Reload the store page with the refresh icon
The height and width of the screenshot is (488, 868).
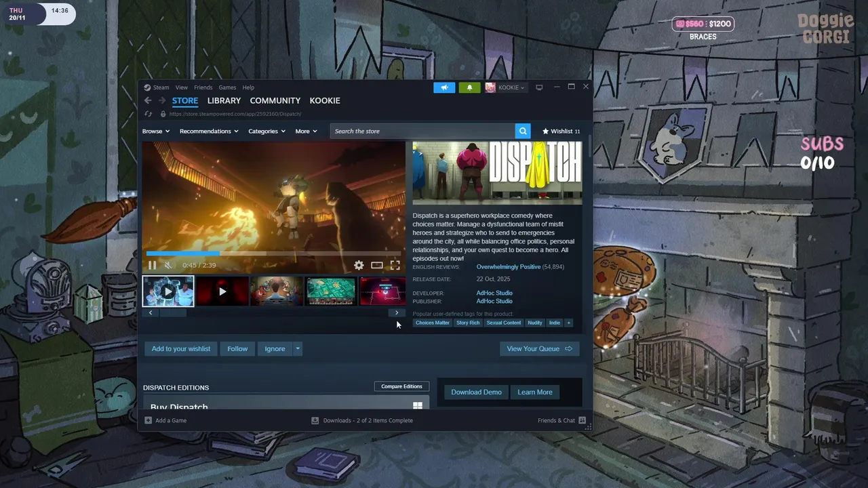(148, 114)
